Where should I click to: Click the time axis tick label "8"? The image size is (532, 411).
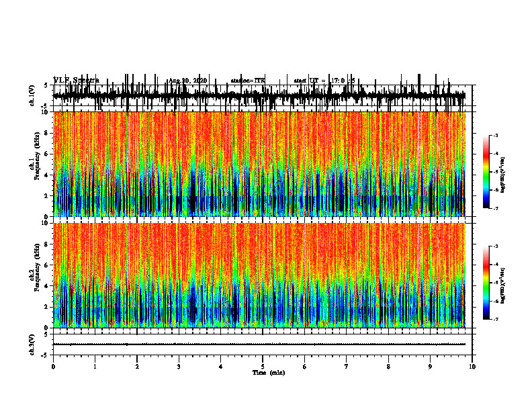pyautogui.click(x=388, y=367)
